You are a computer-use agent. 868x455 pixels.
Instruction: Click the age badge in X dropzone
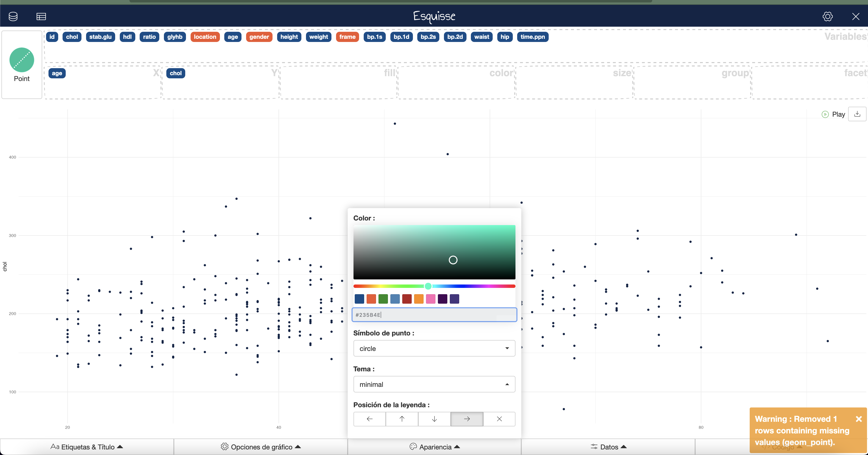57,73
